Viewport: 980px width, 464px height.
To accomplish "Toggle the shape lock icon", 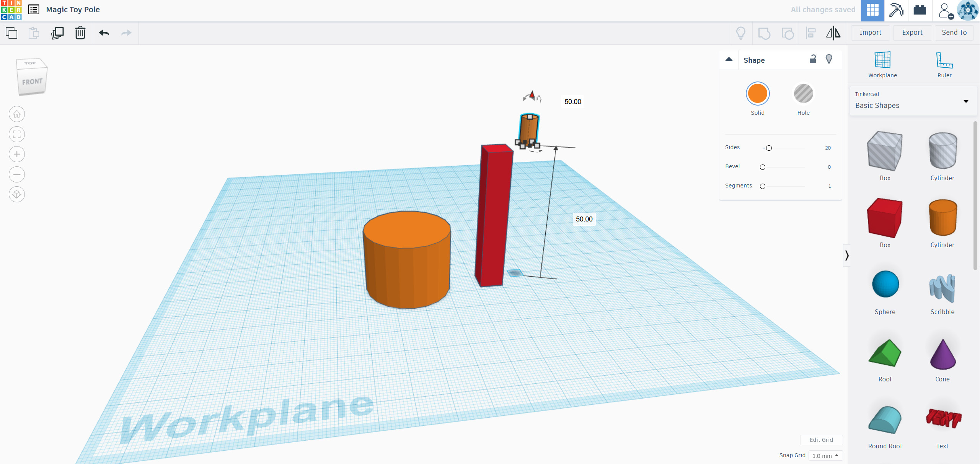I will coord(813,59).
